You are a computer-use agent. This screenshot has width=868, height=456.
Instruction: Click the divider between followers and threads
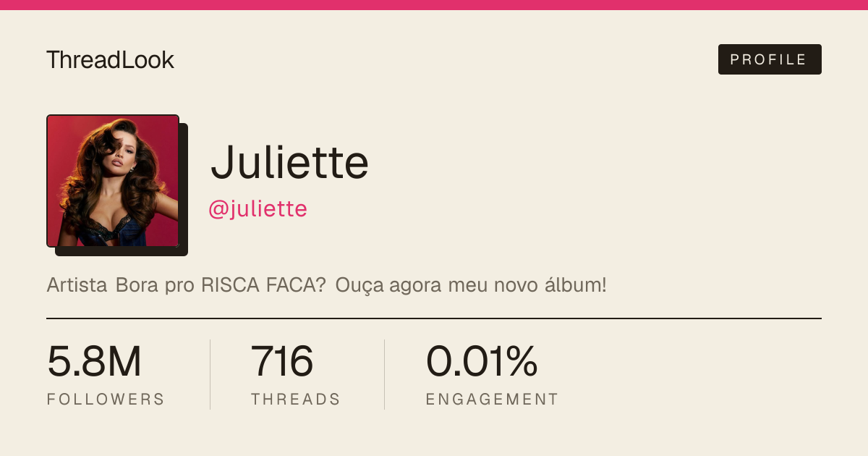pos(210,374)
